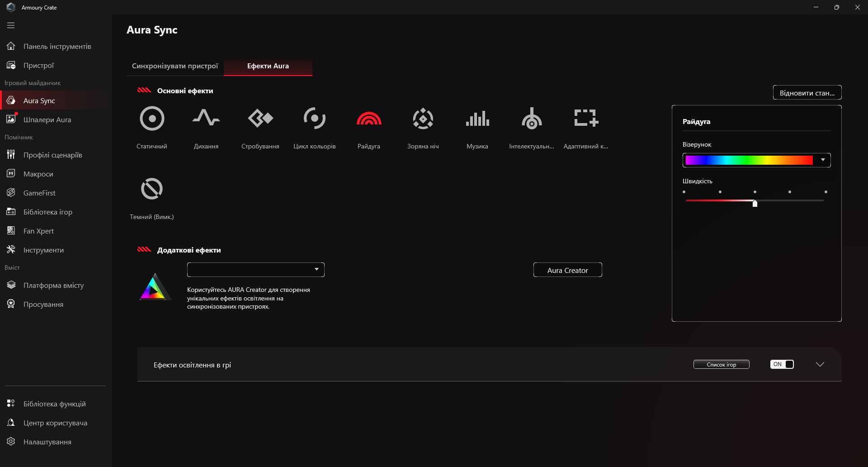Open the GameFirst icon
This screenshot has height=467, width=868.
coord(11,193)
